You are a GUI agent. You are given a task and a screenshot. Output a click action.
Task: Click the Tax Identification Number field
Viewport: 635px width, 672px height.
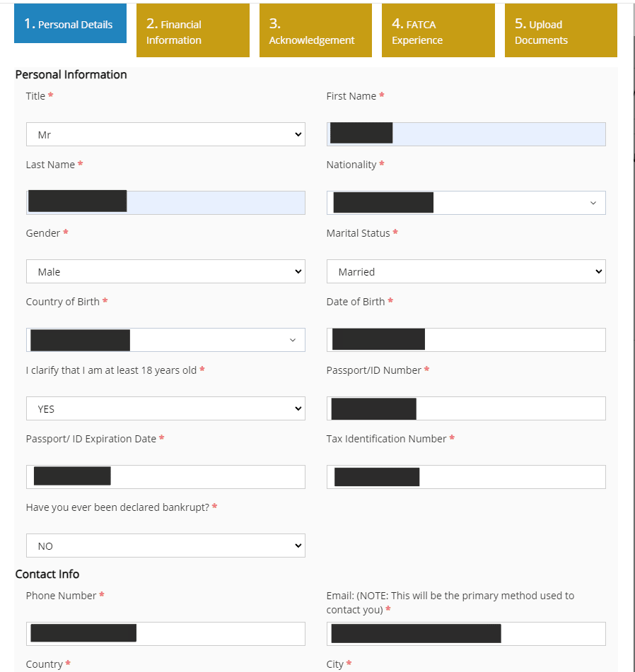pyautogui.click(x=466, y=478)
